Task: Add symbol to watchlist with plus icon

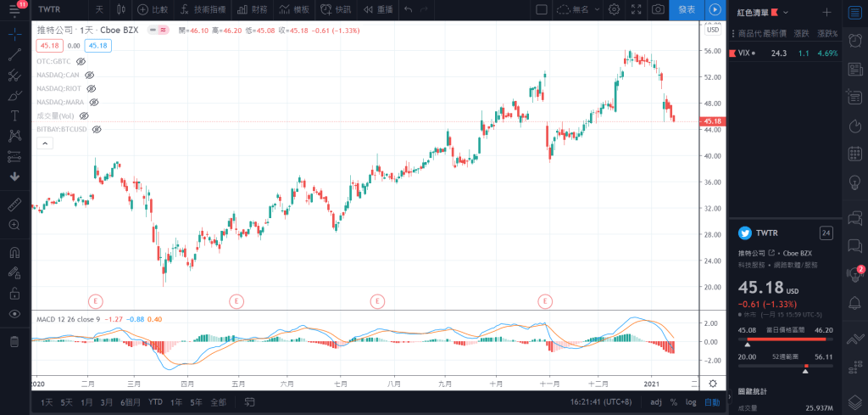Action: 826,13
